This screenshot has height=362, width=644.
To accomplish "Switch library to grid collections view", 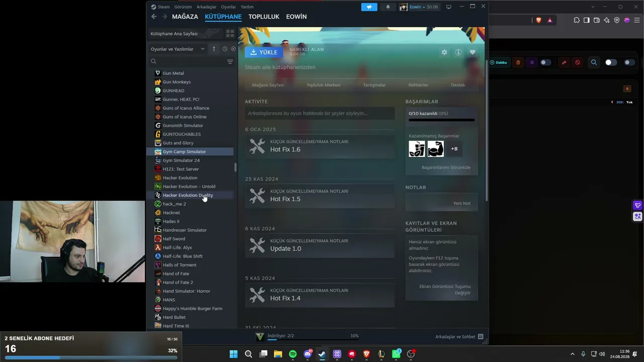I will (x=230, y=34).
